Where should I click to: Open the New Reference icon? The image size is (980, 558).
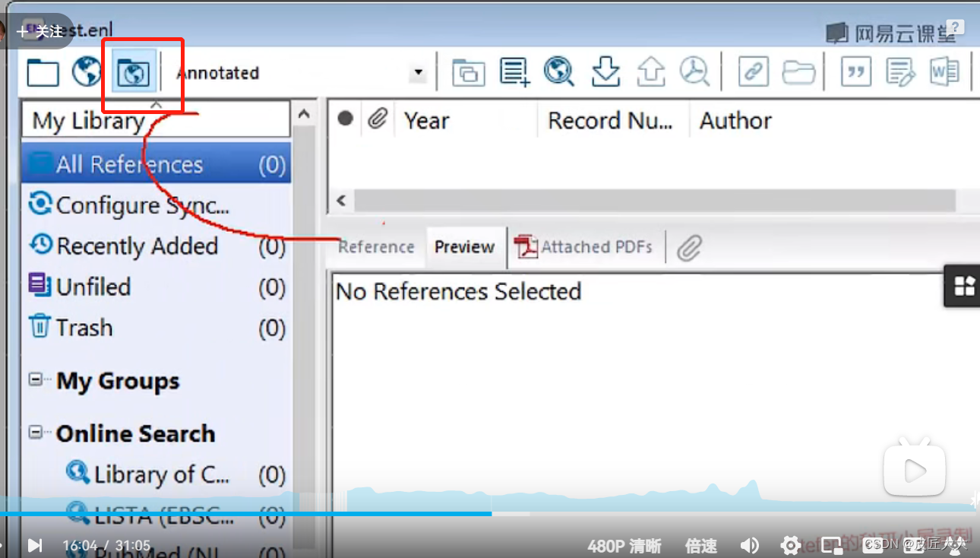coord(514,71)
